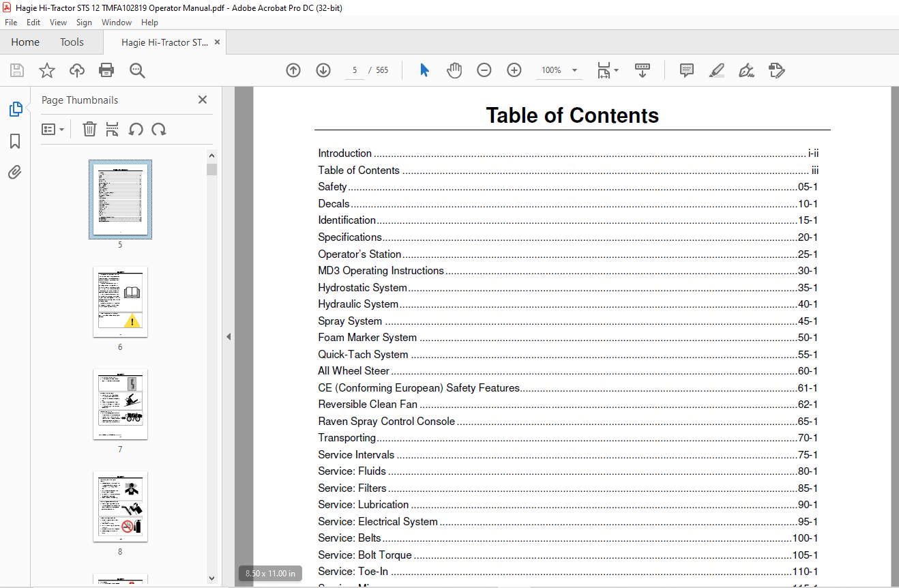Open the Quick-Tach System entry
899x588 pixels.
click(568, 355)
